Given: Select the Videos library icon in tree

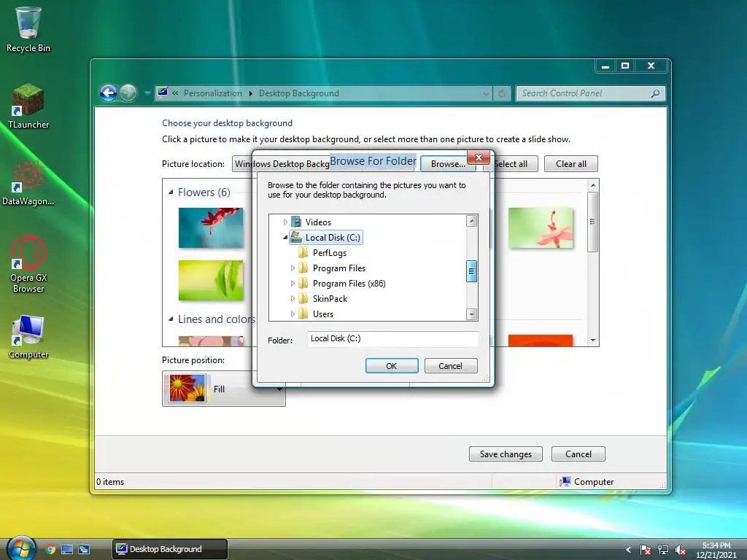Looking at the screenshot, I should (x=296, y=222).
